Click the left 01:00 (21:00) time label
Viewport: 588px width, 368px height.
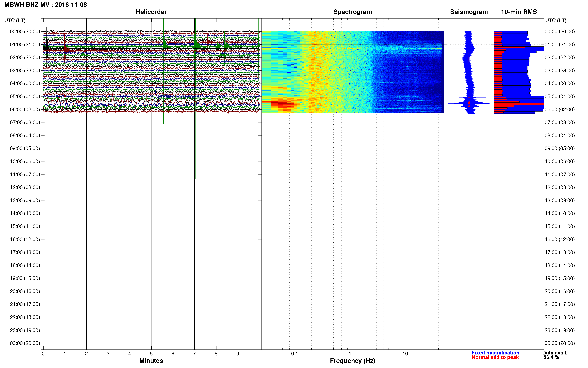25,45
